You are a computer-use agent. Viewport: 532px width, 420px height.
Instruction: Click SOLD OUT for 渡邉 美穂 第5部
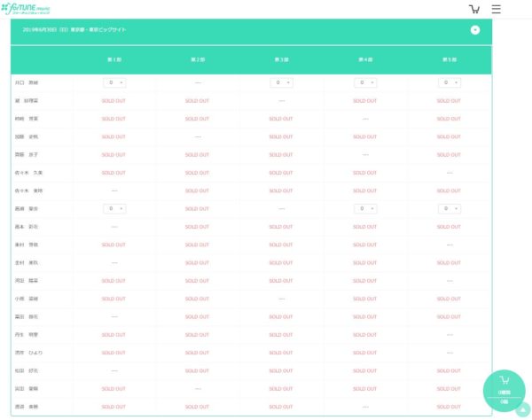pyautogui.click(x=449, y=407)
